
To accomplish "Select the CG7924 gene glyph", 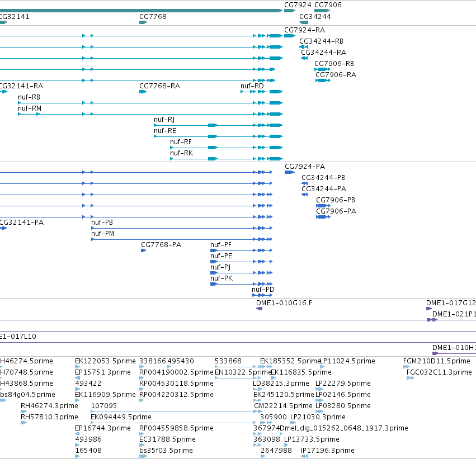I will (290, 11).
